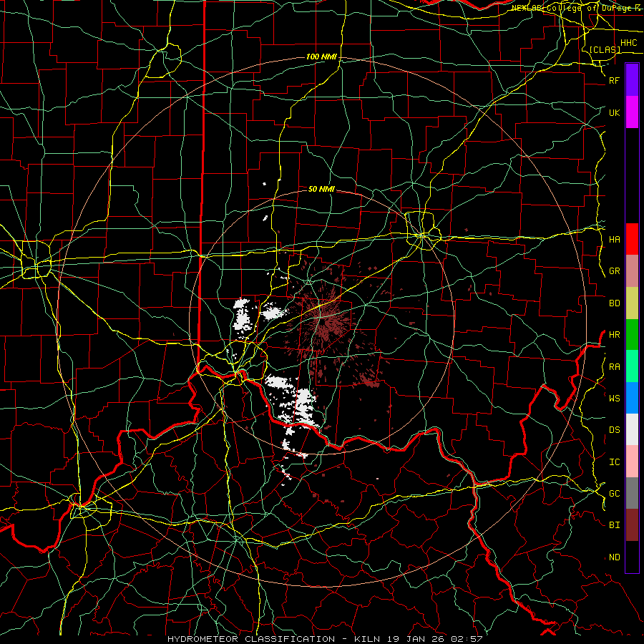Click the GC legend label

point(614,494)
